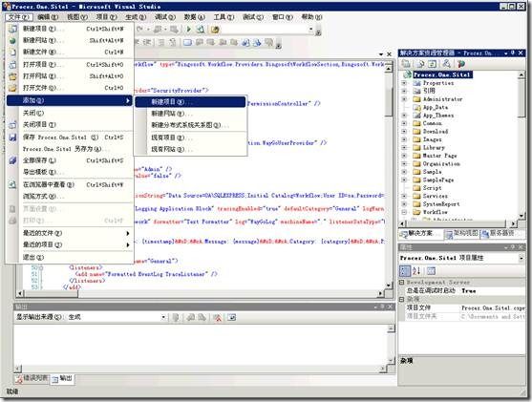Click the Clear All icon in Output toolbar
Viewport: 532px width, 402px height.
[x=218, y=318]
